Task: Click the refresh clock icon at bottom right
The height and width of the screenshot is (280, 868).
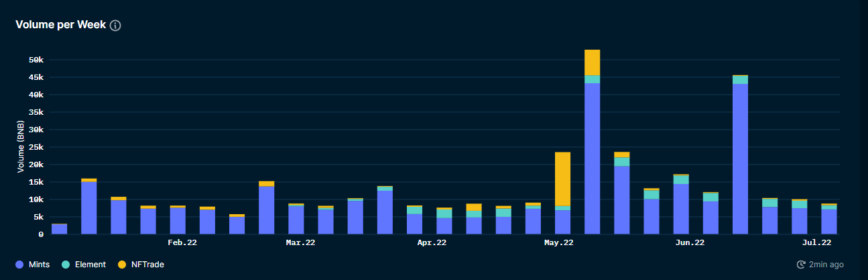Action: [x=800, y=265]
